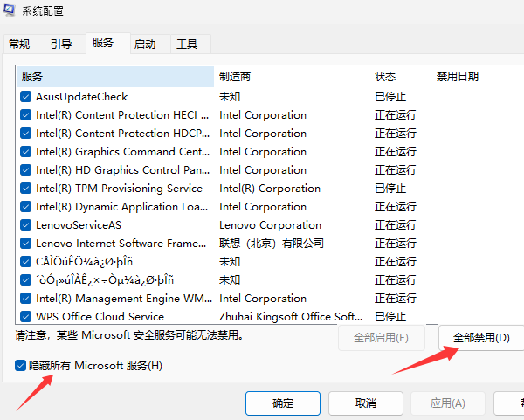The image size is (524, 420).
Task: Toggle the 隐藏所有 Microsoft 服务 checkbox
Action: click(x=20, y=365)
